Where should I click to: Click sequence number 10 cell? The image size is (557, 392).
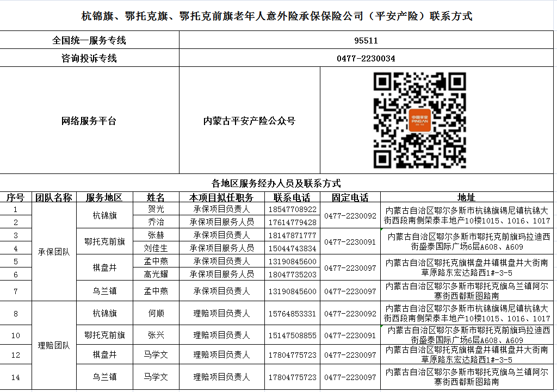click(x=16, y=335)
